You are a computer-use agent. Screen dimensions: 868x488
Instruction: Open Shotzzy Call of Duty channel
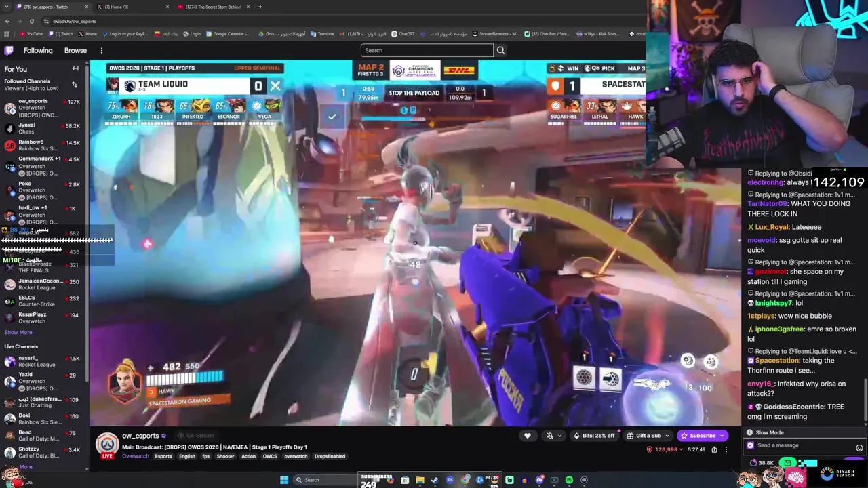tap(42, 452)
